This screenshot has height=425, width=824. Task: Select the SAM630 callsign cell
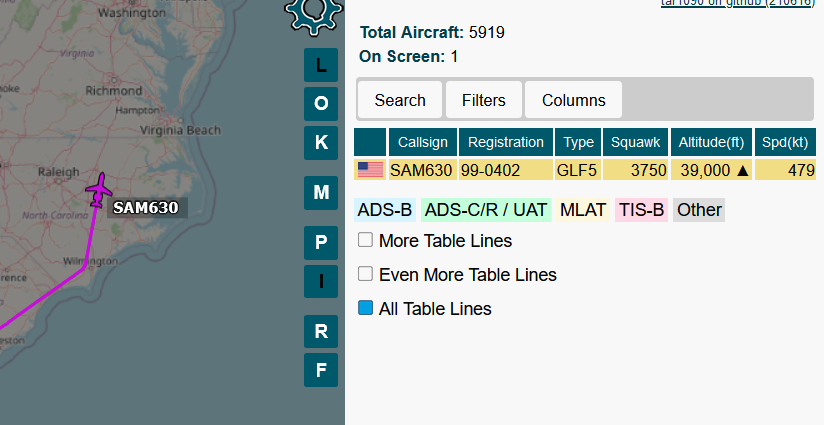tap(423, 170)
